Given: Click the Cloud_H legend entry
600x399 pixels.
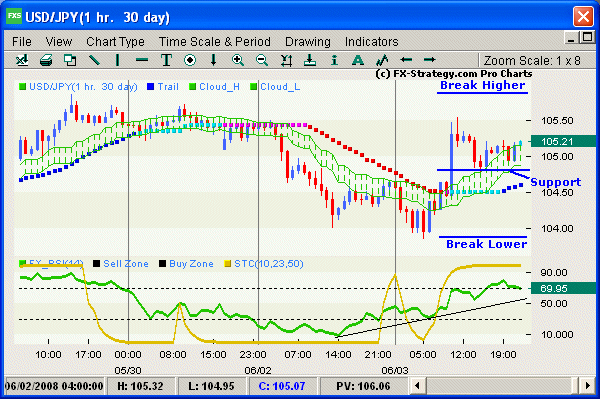Looking at the screenshot, I should click(215, 87).
